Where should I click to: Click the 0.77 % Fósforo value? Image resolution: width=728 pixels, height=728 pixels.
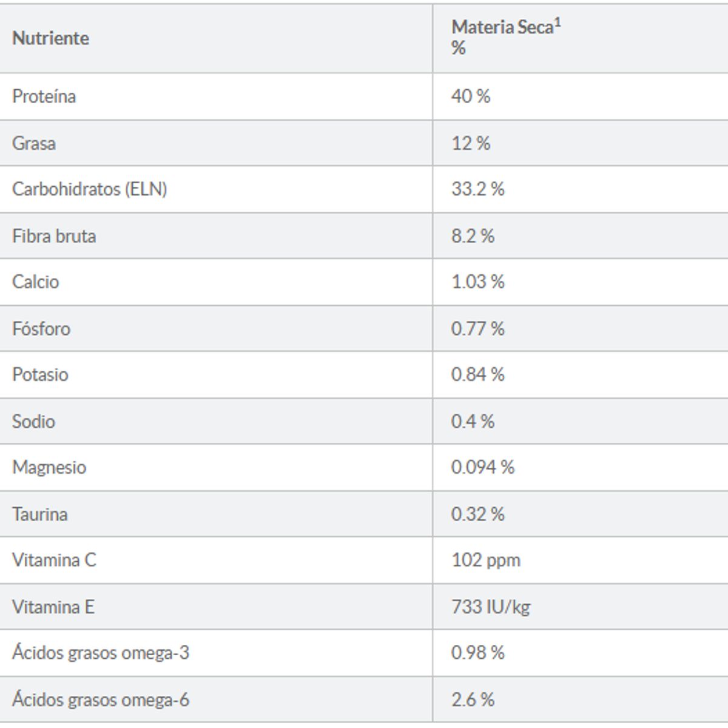[x=477, y=329]
